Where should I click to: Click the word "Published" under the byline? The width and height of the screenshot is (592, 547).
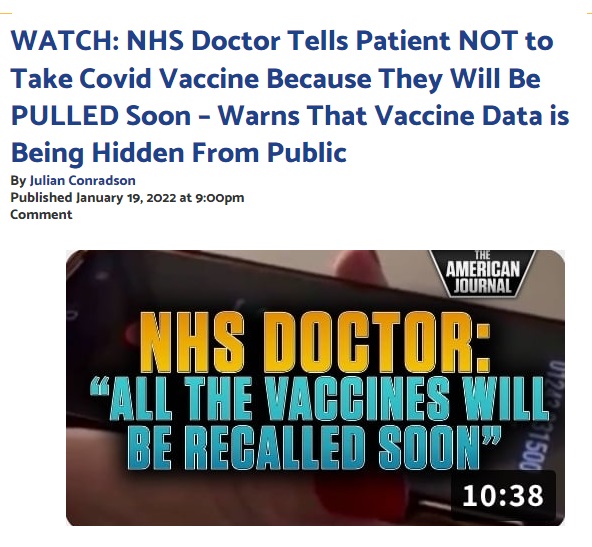(41, 197)
